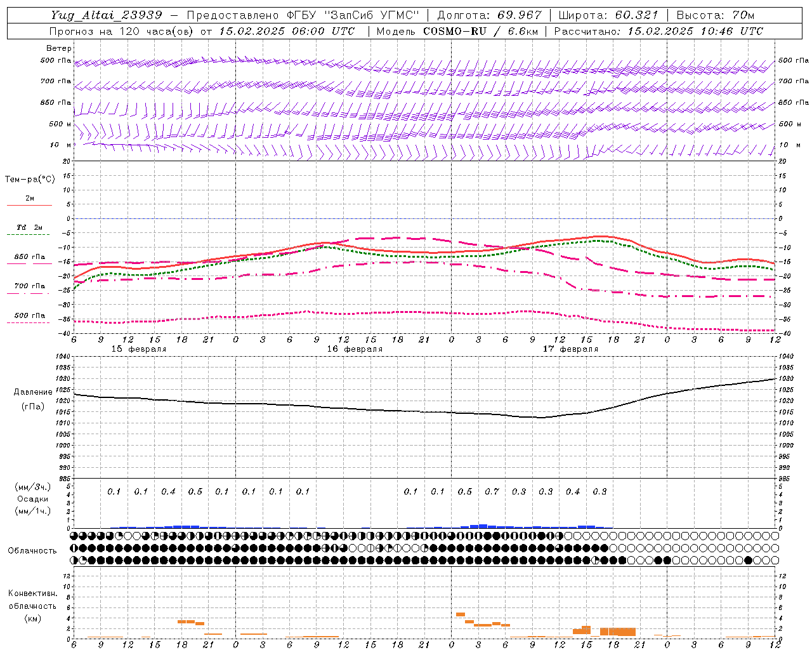
Task: Click the (км) unit of convective cloudiness
Action: [32, 618]
